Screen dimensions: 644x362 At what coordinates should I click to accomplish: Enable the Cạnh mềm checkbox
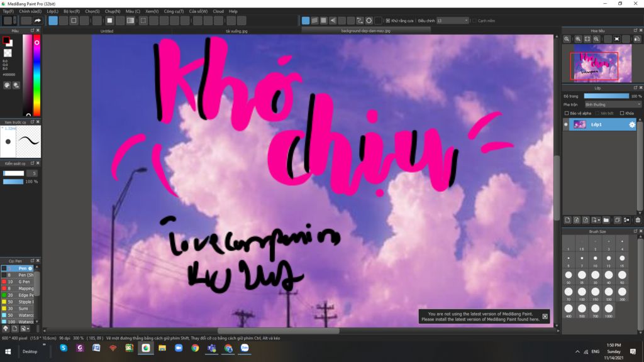[474, 21]
